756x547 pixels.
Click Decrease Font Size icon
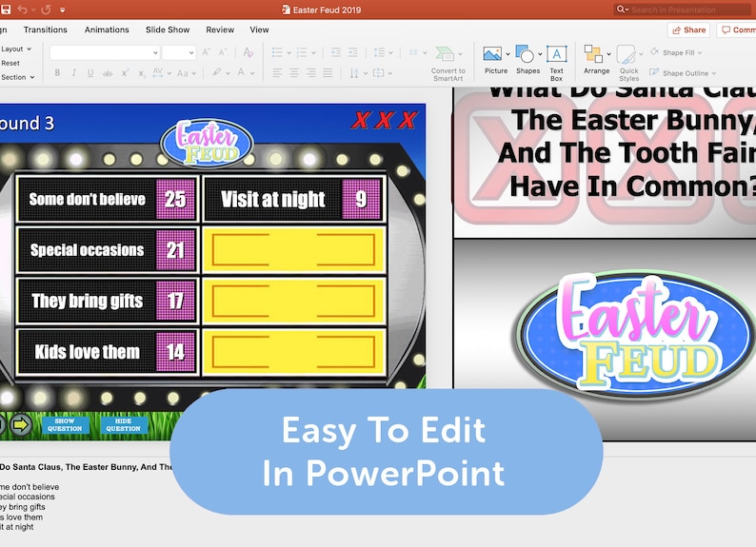(222, 52)
